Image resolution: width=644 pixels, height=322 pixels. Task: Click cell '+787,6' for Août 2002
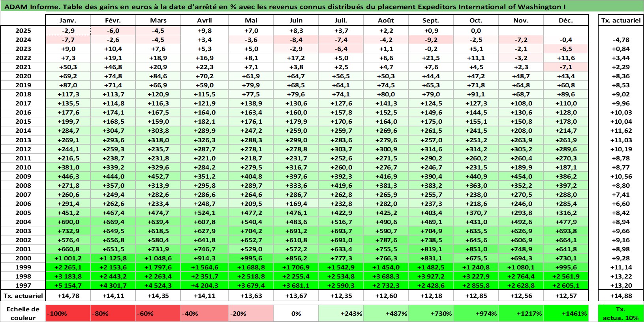point(386,240)
